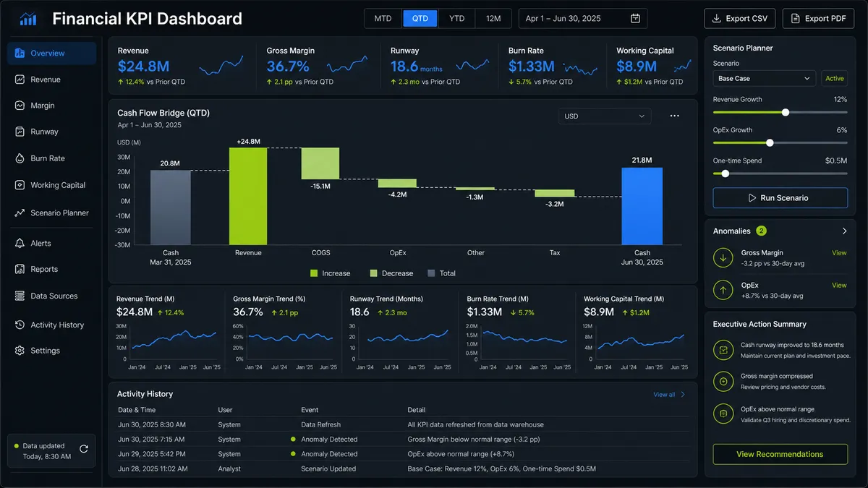Click the Revenue KPI card sparkline
The height and width of the screenshot is (488, 868).
point(221,67)
